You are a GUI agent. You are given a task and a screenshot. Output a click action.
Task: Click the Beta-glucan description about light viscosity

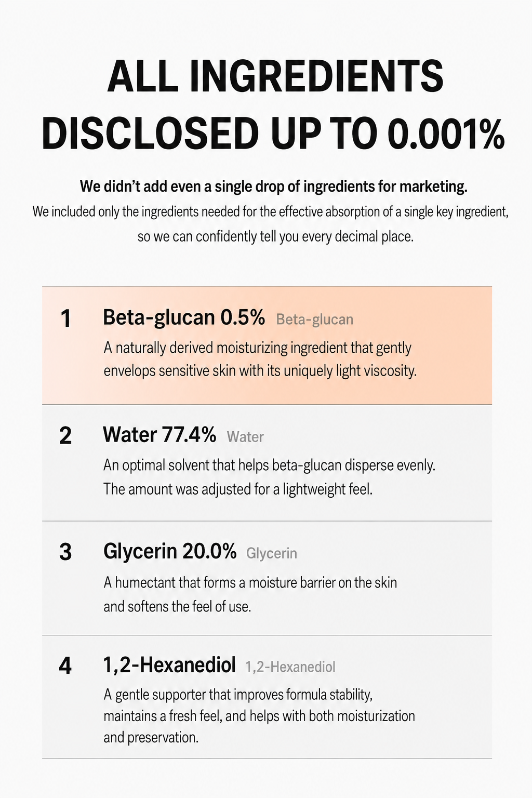(x=260, y=359)
